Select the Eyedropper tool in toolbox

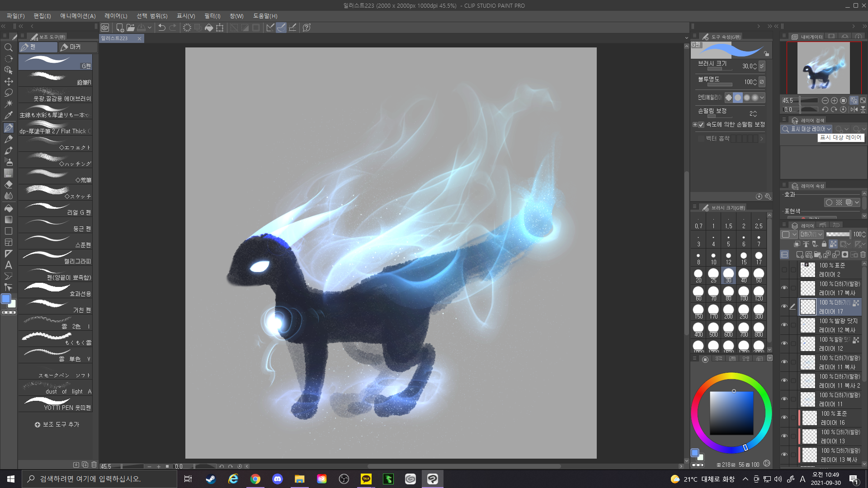tap(8, 115)
